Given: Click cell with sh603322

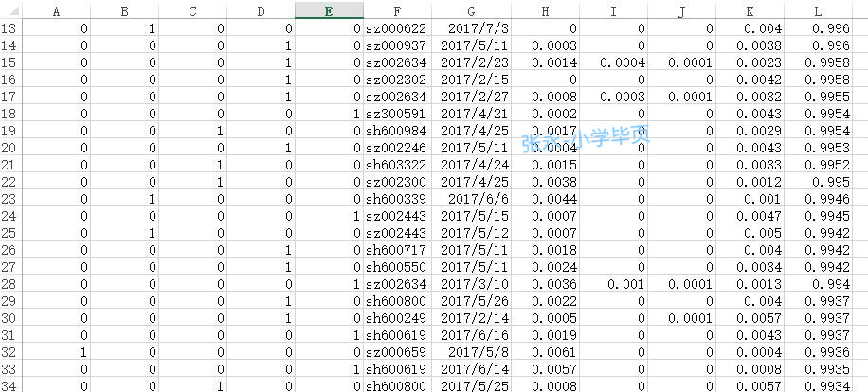Looking at the screenshot, I should [x=397, y=165].
